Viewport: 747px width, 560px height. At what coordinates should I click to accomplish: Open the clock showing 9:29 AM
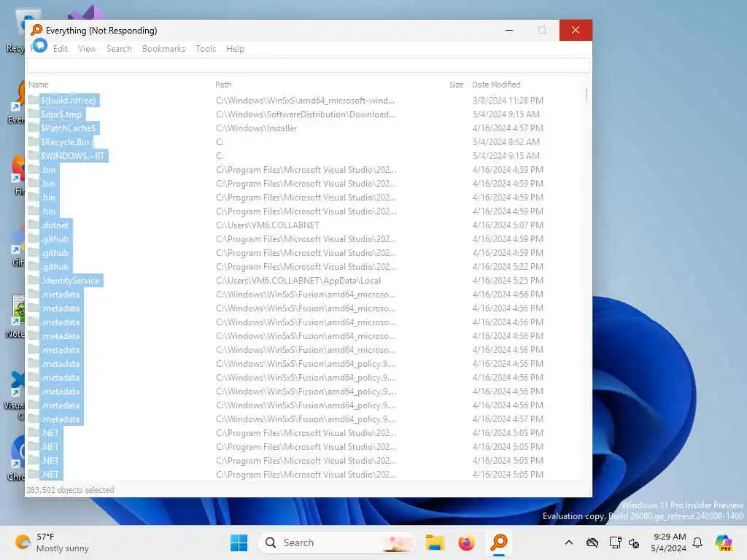pyautogui.click(x=669, y=542)
